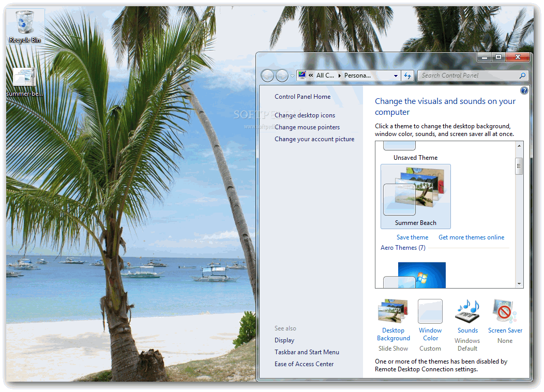Click the theme list scrollbar thumb
This screenshot has height=392, width=544.
click(x=519, y=166)
